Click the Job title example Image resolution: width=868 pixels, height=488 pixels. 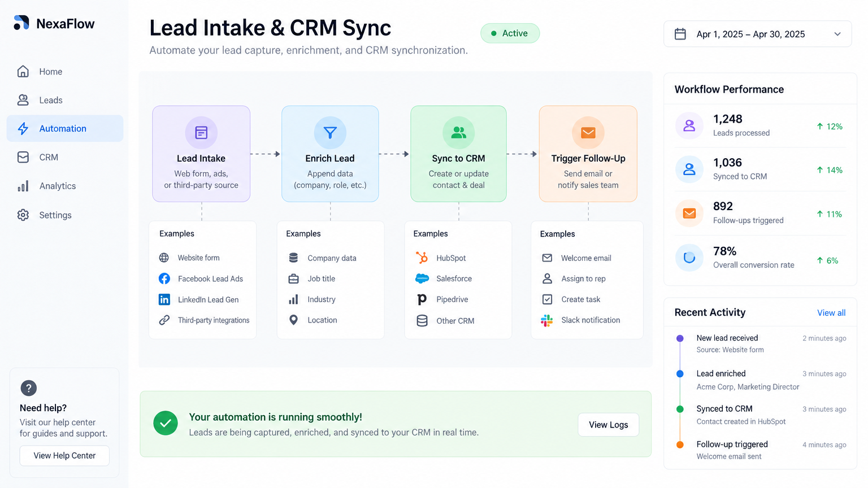[312, 279]
